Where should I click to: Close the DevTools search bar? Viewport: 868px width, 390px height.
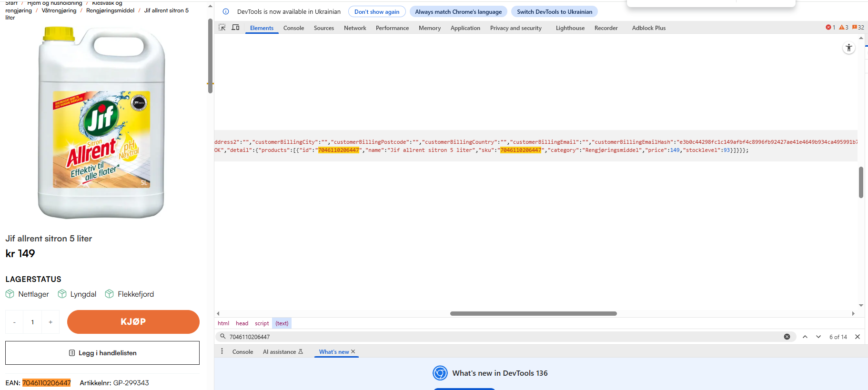(858, 337)
